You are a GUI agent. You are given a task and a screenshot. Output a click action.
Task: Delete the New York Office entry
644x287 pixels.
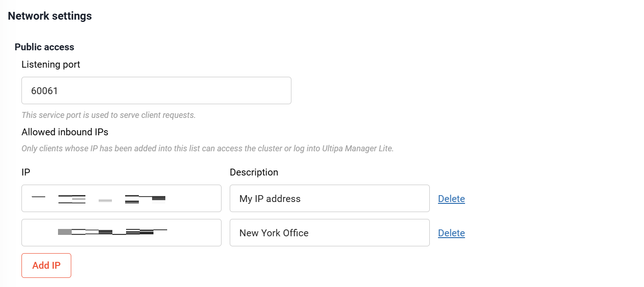tap(451, 233)
